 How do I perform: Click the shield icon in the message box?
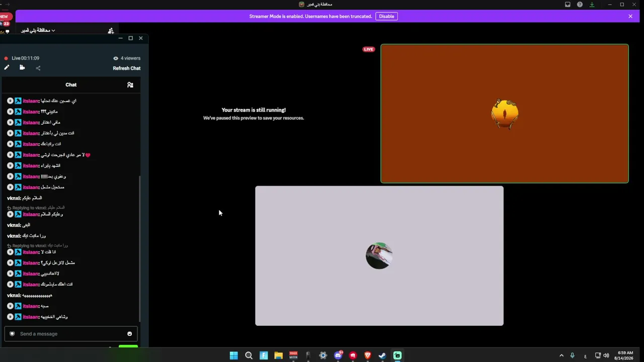coord(12,333)
